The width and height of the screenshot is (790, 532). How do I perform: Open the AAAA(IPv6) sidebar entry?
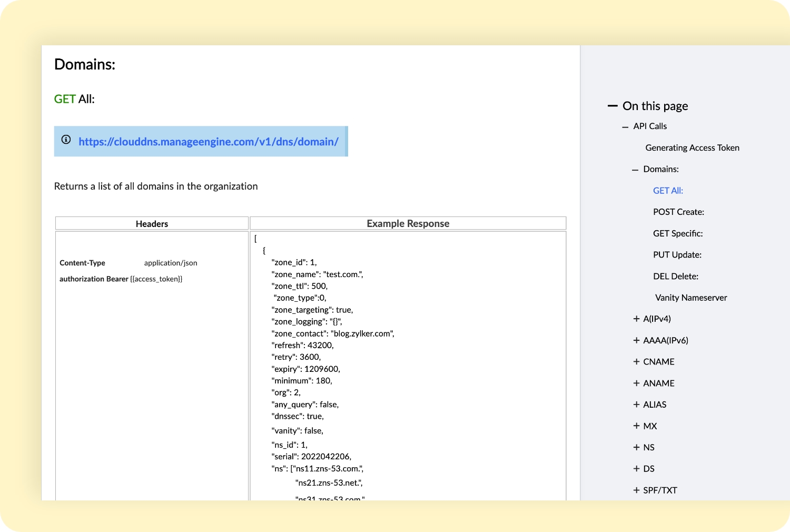pyautogui.click(x=666, y=340)
